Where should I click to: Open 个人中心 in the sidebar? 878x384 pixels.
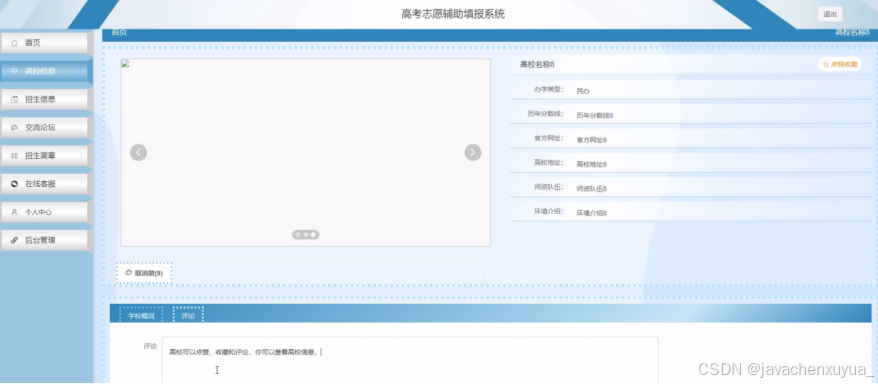44,212
